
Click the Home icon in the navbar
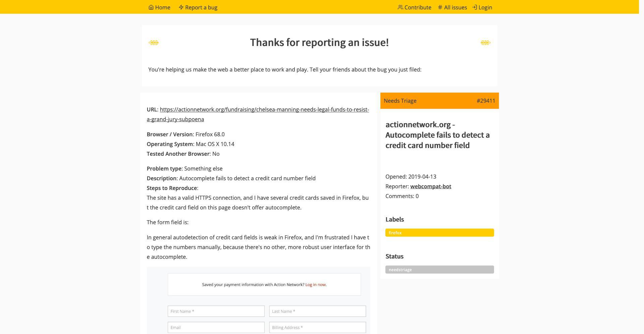click(x=151, y=7)
